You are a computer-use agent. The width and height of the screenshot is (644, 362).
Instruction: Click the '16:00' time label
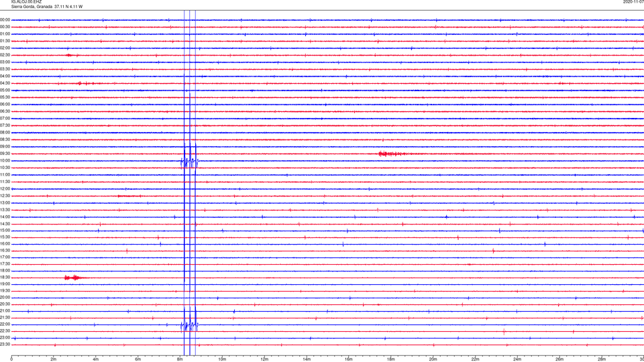click(5, 244)
